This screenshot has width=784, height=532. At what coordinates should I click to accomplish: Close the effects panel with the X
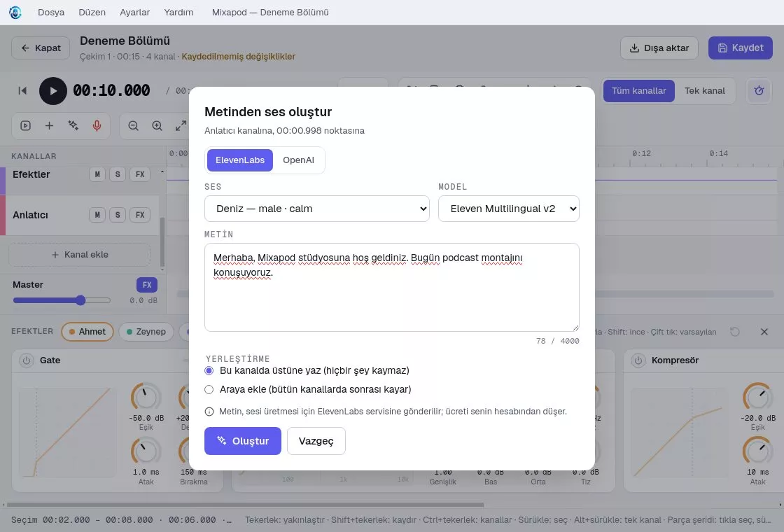tap(764, 332)
